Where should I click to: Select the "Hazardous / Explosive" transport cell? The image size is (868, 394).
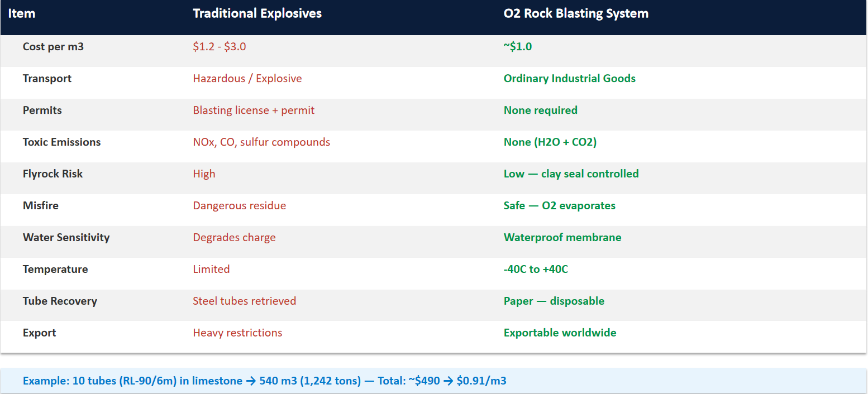pos(247,79)
